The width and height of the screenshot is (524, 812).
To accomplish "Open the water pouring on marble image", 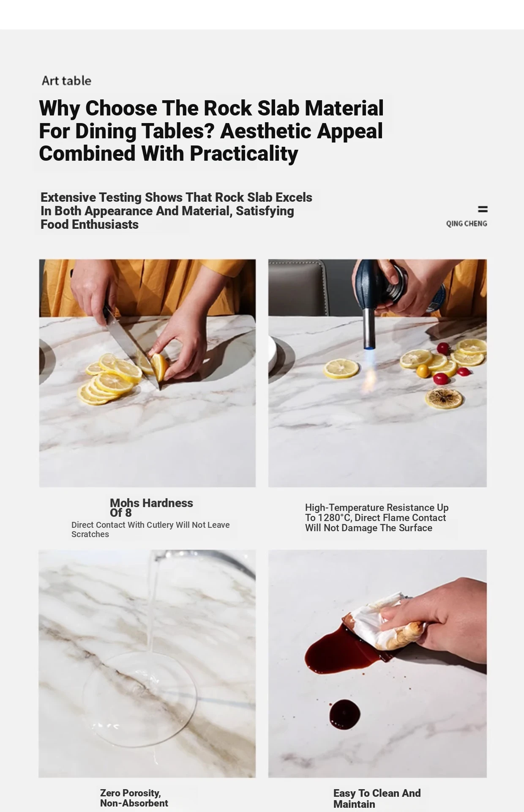I will tap(147, 664).
